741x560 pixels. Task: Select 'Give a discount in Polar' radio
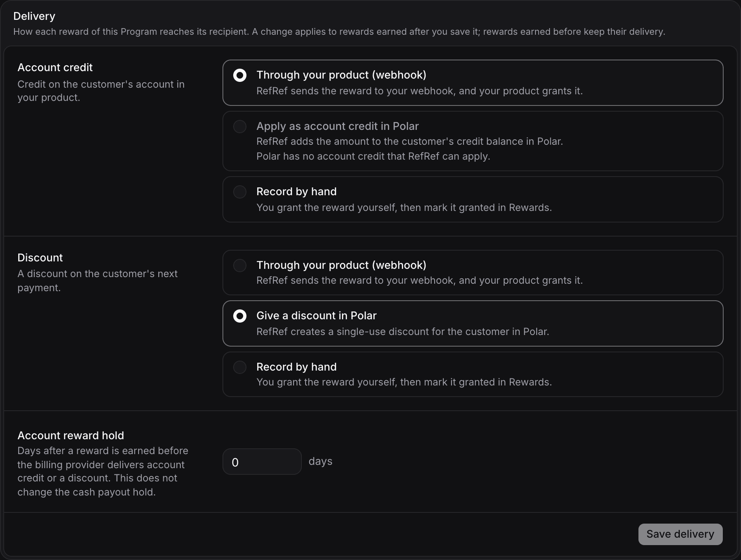pyautogui.click(x=240, y=316)
